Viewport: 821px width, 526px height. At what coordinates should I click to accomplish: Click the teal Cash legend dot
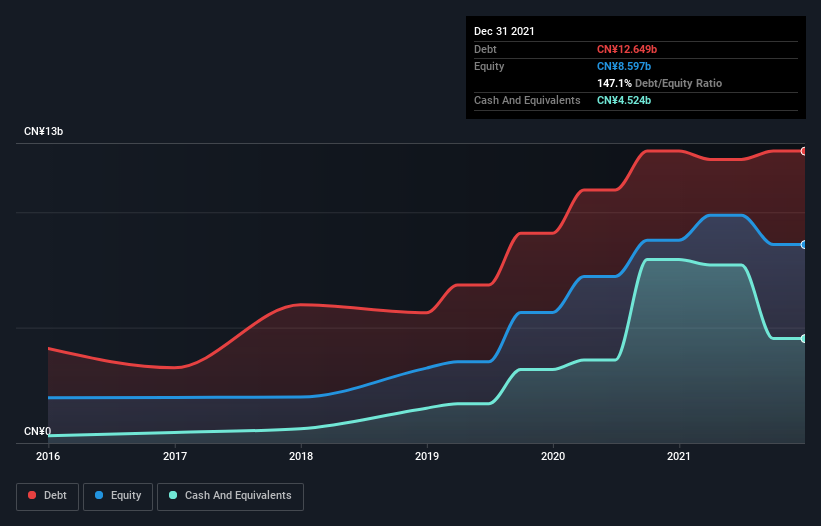[173, 495]
